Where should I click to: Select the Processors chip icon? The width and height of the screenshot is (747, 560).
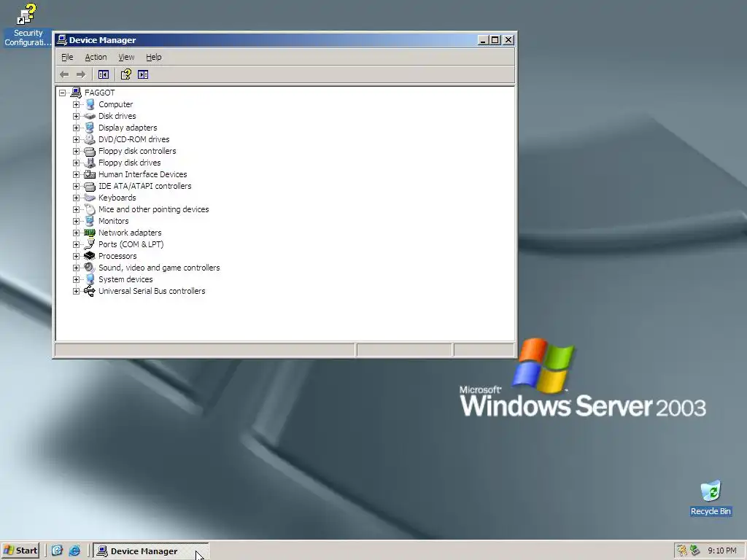(90, 256)
